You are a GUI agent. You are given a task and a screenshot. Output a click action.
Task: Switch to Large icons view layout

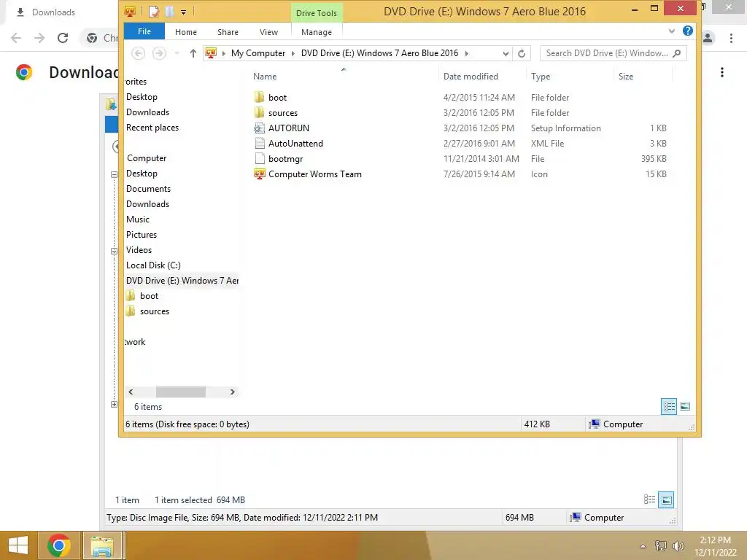(685, 406)
